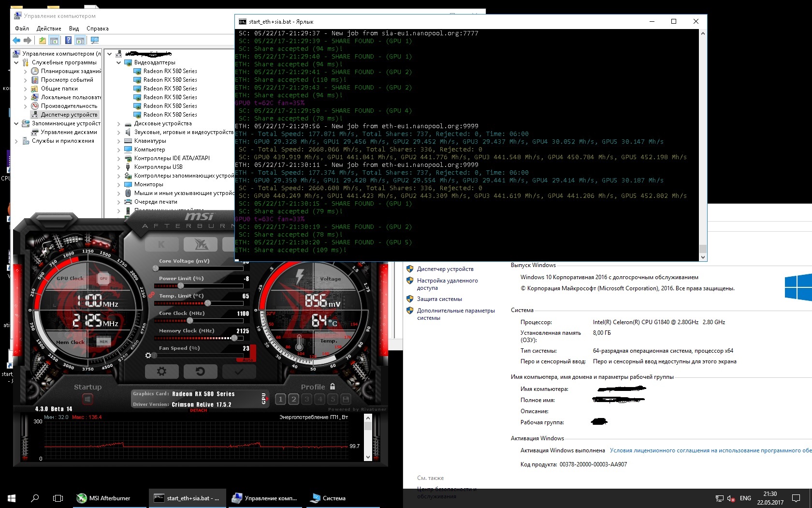Click the monitor scan icon in Computer Management toolbar
The width and height of the screenshot is (812, 508).
pos(95,40)
